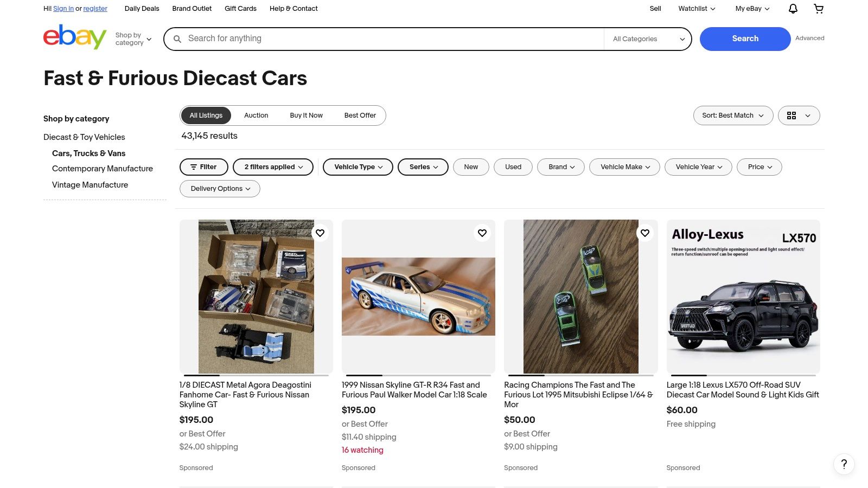The height and width of the screenshot is (488, 868).
Task: Click the '$11.40 shipping' text
Action: (x=369, y=437)
